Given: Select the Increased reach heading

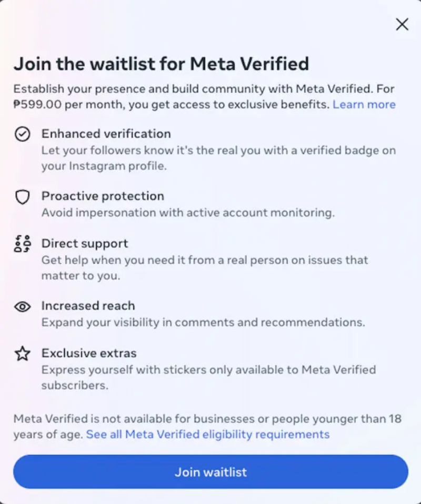Looking at the screenshot, I should [88, 305].
